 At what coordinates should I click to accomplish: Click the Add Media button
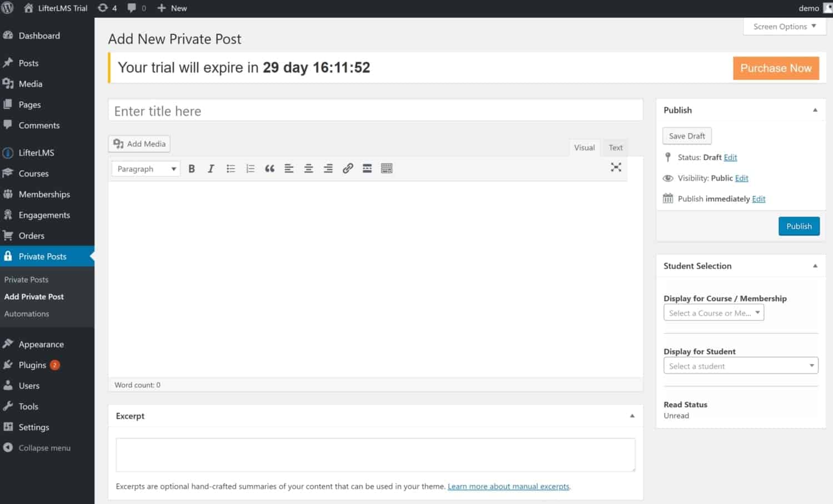tap(139, 144)
